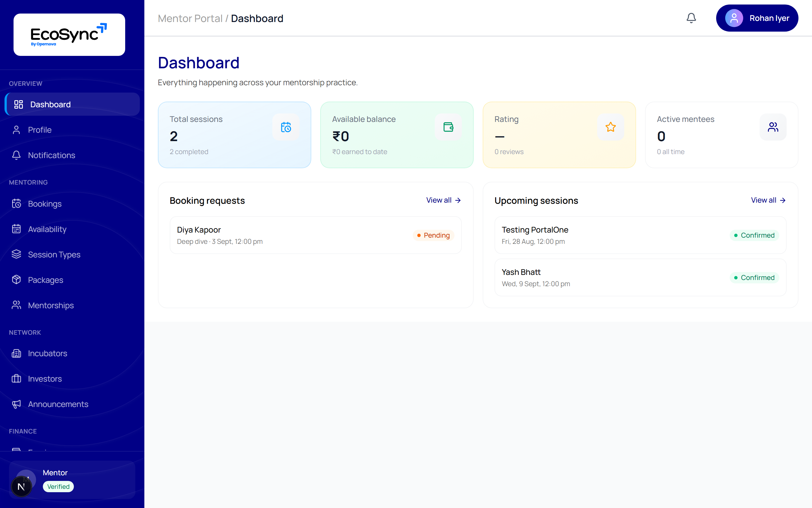Click the Total sessions calendar-clock icon
Viewport: 812px width, 508px height.
pos(286,127)
